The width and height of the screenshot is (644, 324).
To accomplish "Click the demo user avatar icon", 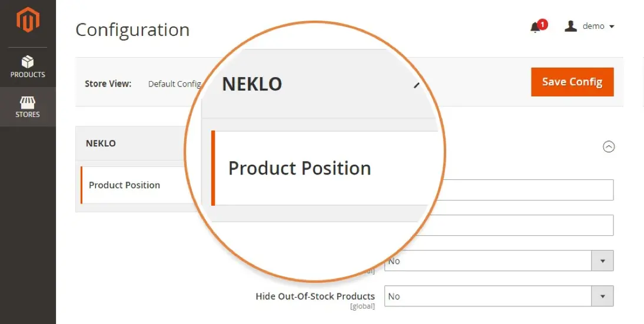I will 570,26.
